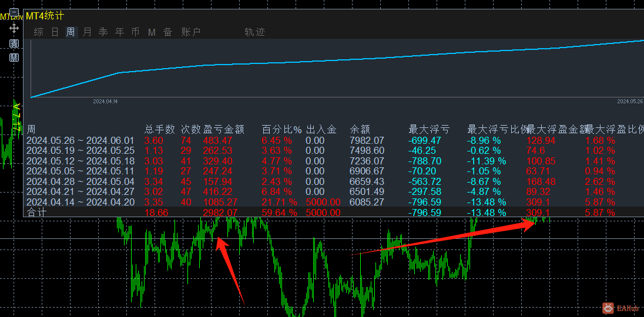Switch to the 日 daily tab
The height and width of the screenshot is (317, 644).
tap(55, 32)
